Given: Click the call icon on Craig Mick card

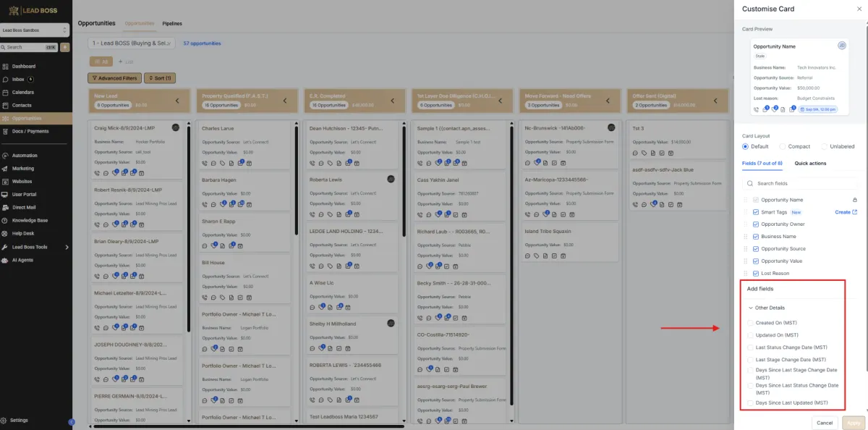Looking at the screenshot, I should click(98, 173).
